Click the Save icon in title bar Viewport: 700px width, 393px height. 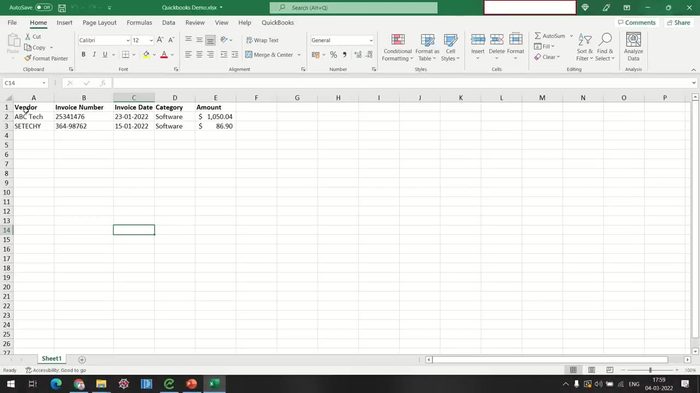pyautogui.click(x=62, y=8)
